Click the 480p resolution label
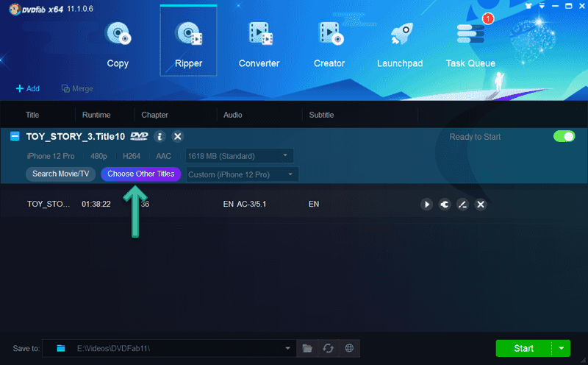Screen dimensions: 588x365 tap(98, 156)
